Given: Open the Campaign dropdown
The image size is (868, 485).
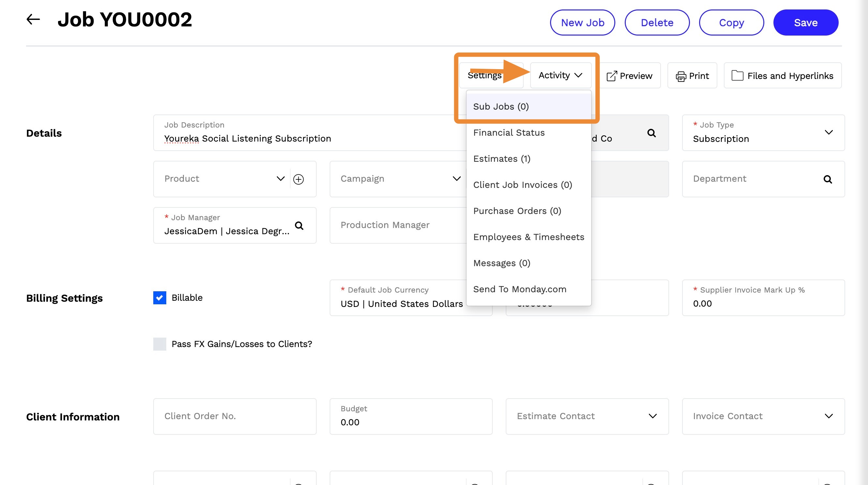Looking at the screenshot, I should coord(456,179).
